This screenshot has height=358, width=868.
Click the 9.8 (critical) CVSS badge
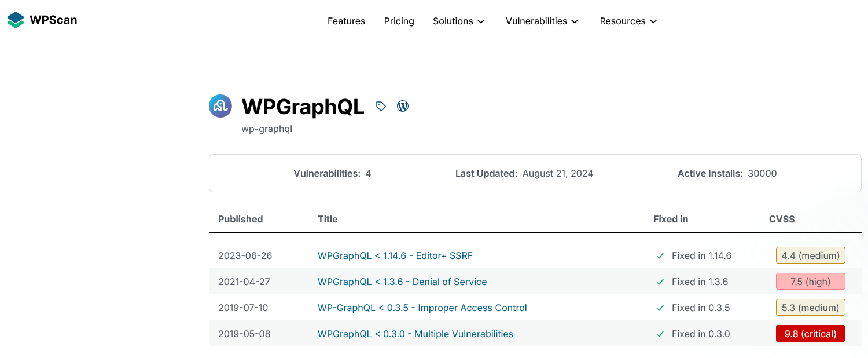point(810,334)
